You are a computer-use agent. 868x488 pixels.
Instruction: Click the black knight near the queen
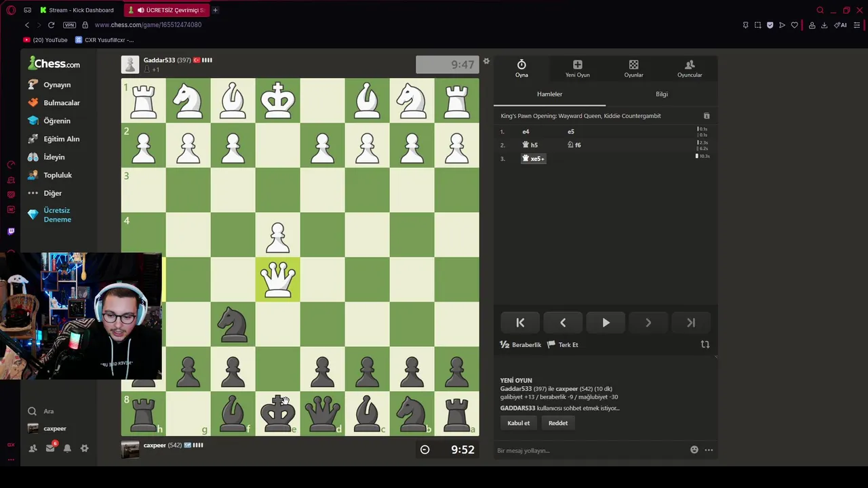point(233,325)
